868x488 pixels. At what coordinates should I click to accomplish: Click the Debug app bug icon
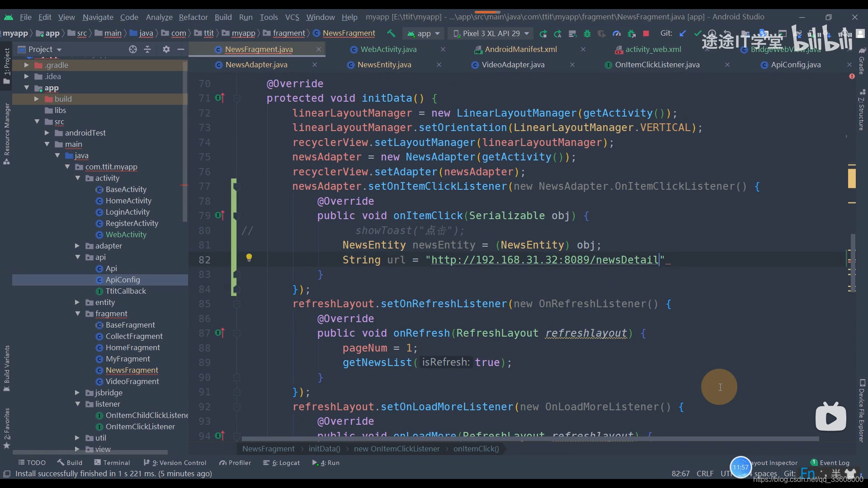click(x=587, y=33)
